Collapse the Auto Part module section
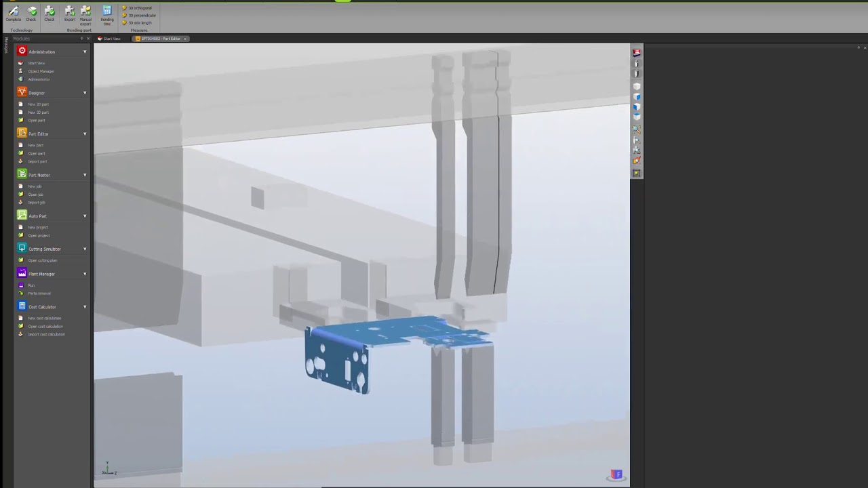The width and height of the screenshot is (868, 488). click(85, 216)
